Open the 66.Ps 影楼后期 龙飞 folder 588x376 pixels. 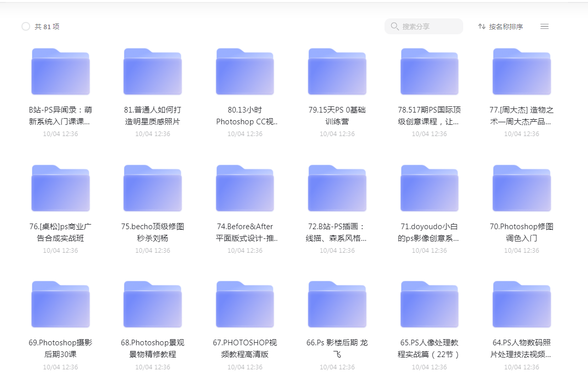pos(337,304)
